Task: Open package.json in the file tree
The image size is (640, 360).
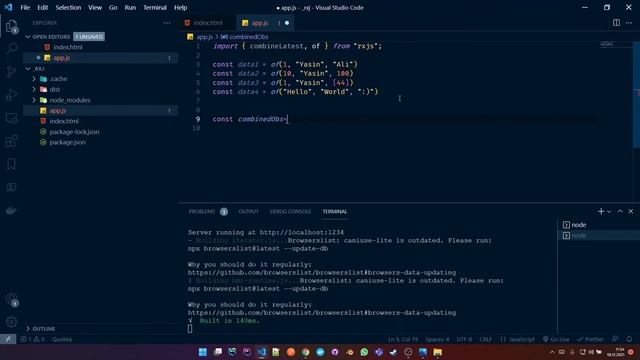Action: [68, 142]
